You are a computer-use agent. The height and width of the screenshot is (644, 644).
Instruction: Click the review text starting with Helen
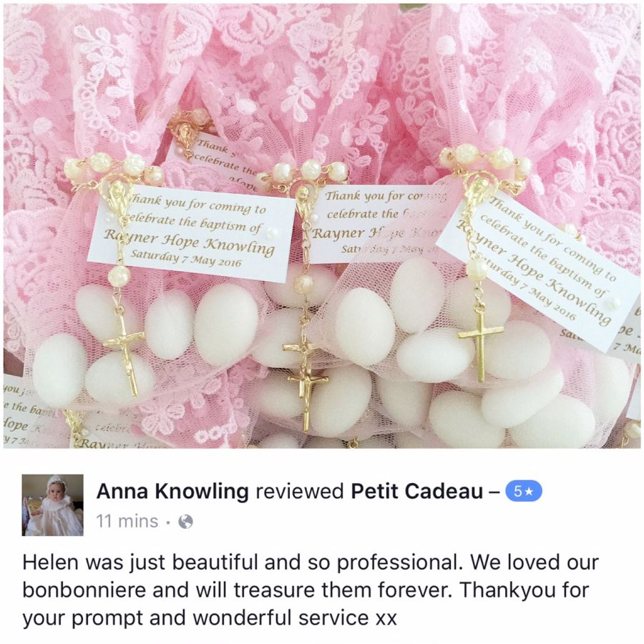311,590
